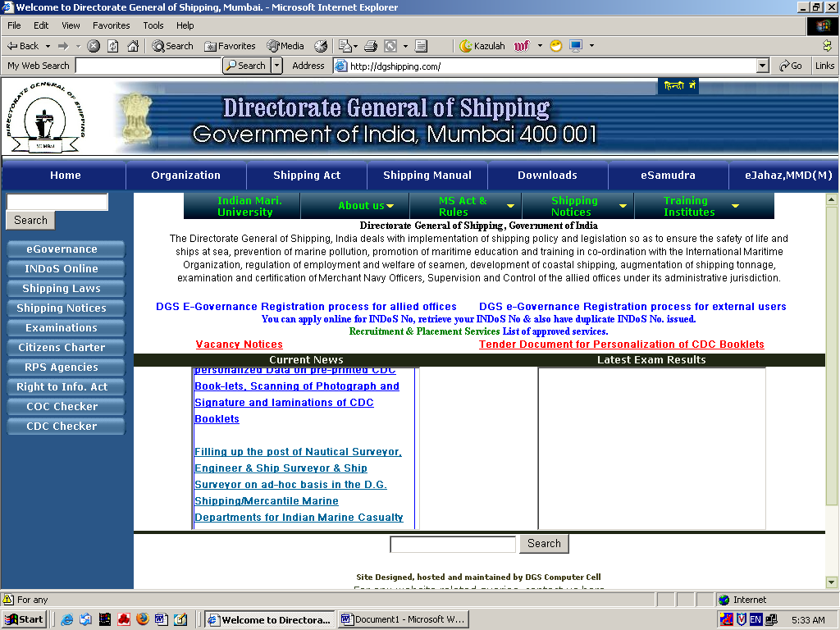Open the Forward history dropdown arrow
The image size is (840, 630).
point(78,46)
